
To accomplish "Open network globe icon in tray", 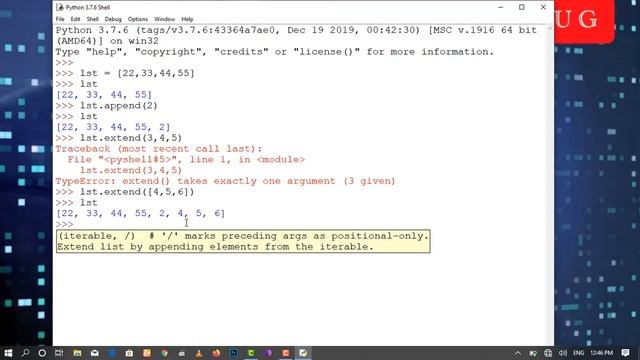I will [548, 353].
